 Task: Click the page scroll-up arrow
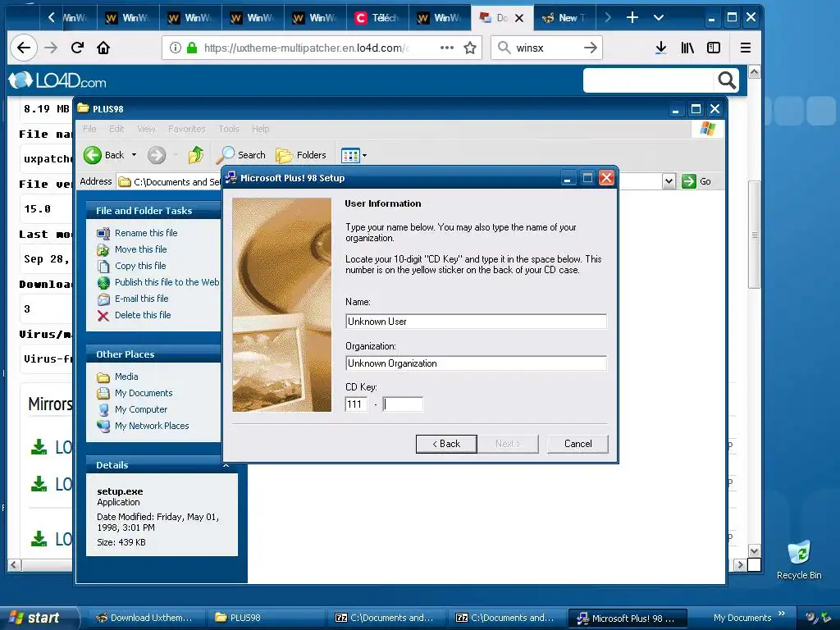755,72
